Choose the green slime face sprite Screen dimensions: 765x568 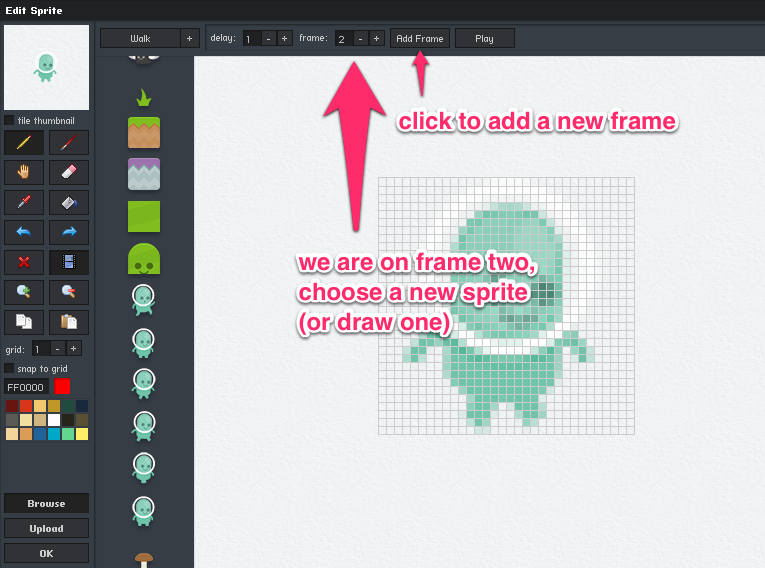[144, 259]
